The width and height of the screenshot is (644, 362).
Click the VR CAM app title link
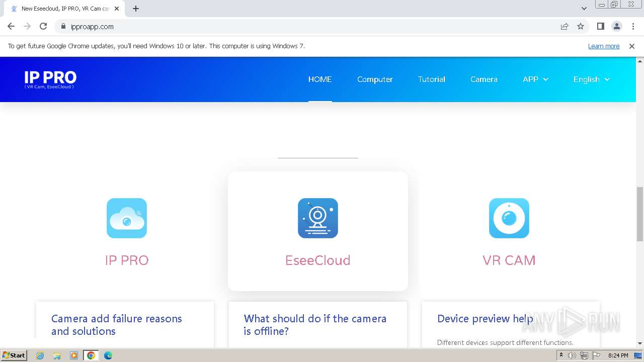pos(509,260)
